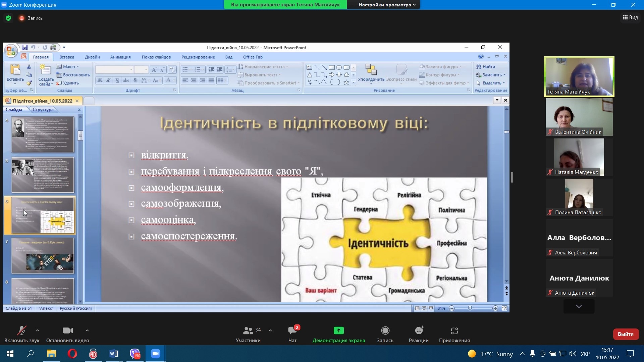Click Демонстрация экрана share screen icon
644x362 pixels.
(x=338, y=330)
